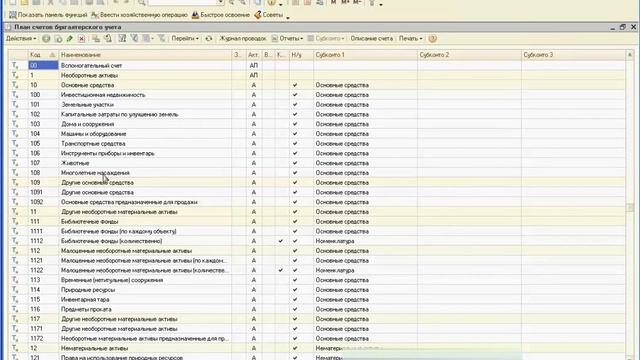Toggle tax accounting checkmark for account 109
Viewport: 640px width, 360px height.
pos(295,182)
